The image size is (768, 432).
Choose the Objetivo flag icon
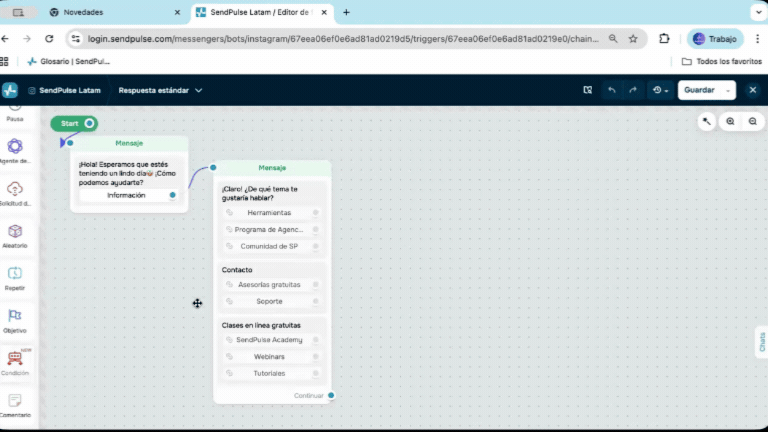(15, 316)
